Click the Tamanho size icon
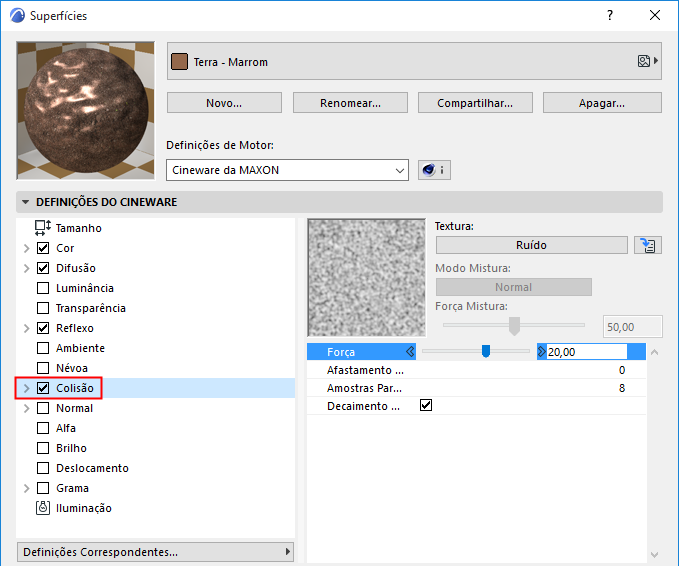Image resolution: width=679 pixels, height=566 pixels. click(x=43, y=227)
